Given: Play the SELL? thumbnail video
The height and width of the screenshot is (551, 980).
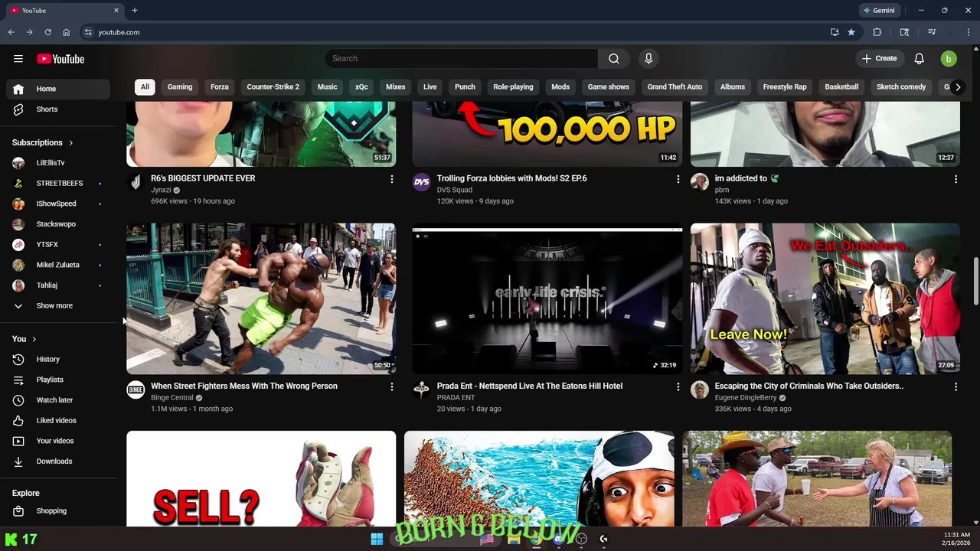Looking at the screenshot, I should [261, 479].
